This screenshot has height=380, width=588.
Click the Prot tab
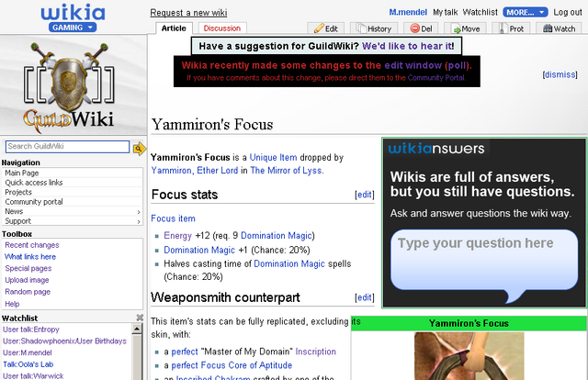pos(511,28)
